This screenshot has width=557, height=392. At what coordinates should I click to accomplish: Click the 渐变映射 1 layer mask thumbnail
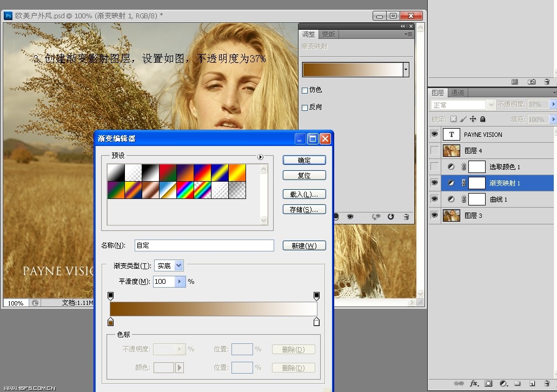[x=477, y=183]
